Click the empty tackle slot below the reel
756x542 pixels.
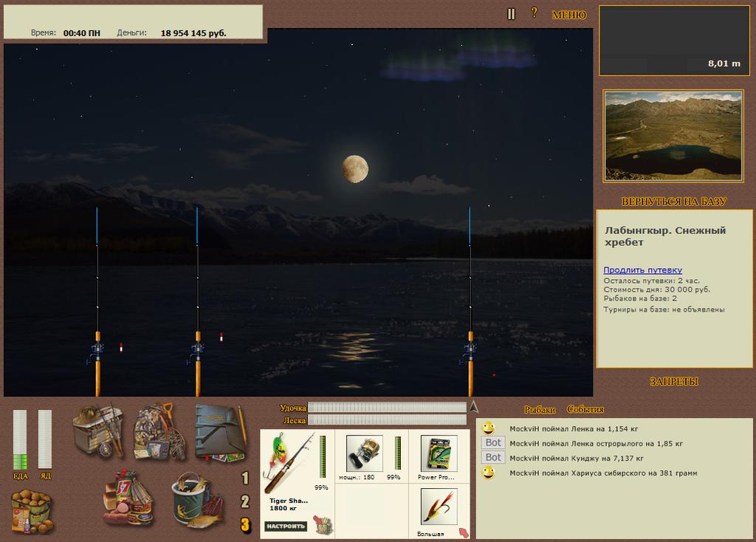[371, 511]
